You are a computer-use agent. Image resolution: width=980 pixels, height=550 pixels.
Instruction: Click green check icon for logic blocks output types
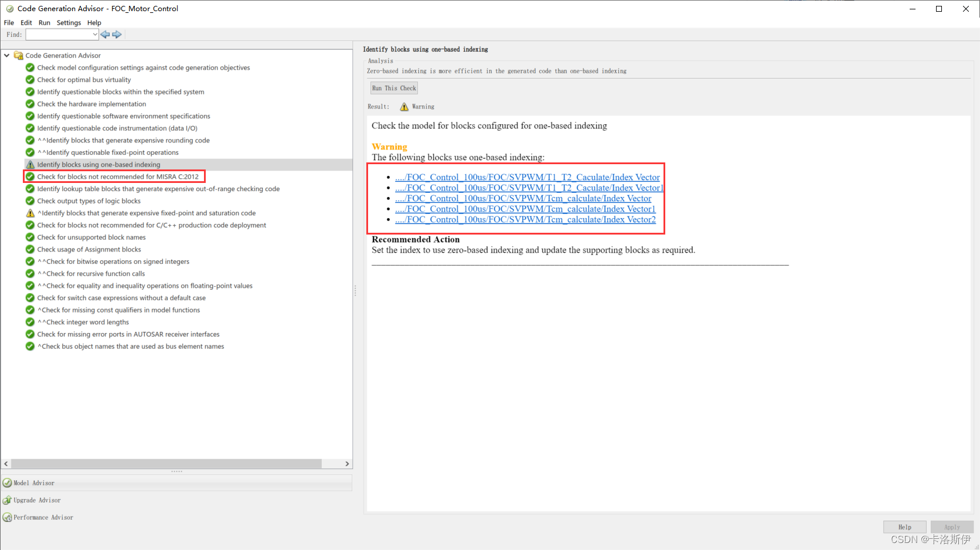click(30, 201)
